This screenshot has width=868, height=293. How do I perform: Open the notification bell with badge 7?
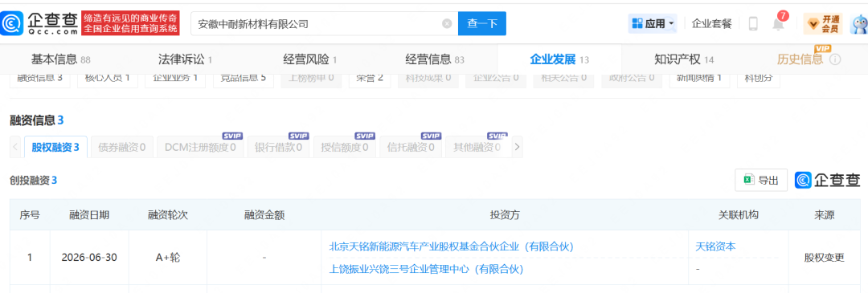[779, 22]
